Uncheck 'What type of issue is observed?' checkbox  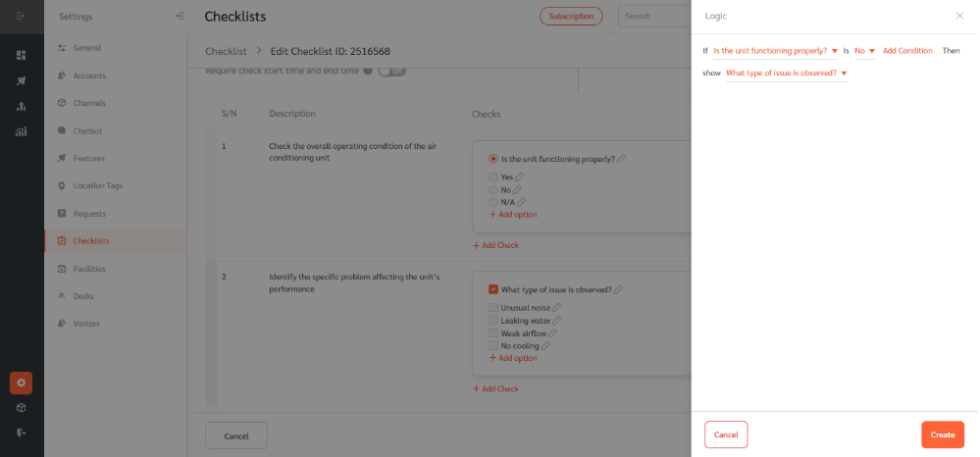(x=493, y=289)
